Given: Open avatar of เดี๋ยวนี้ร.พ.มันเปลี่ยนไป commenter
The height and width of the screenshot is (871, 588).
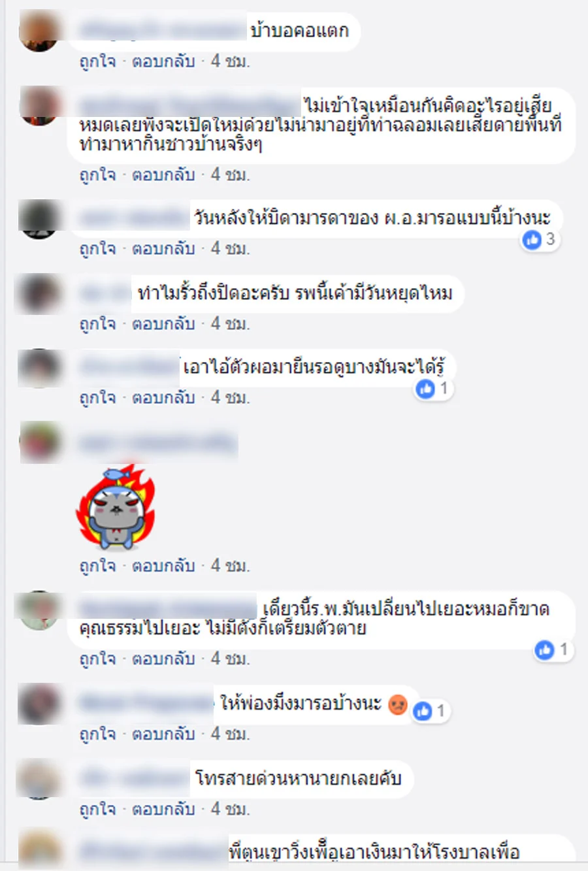Looking at the screenshot, I should [40, 610].
